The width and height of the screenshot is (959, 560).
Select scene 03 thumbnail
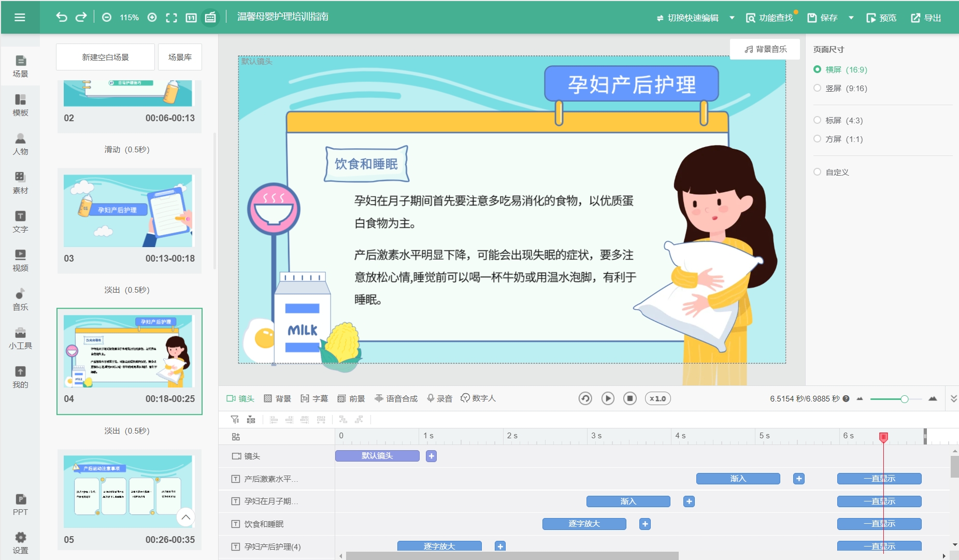pos(128,211)
